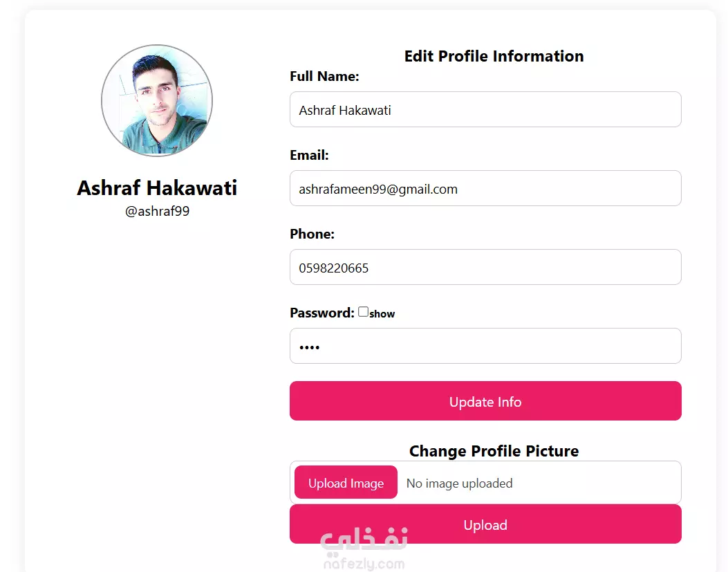Click the Change Profile Picture heading
The height and width of the screenshot is (572, 728).
[x=494, y=451]
